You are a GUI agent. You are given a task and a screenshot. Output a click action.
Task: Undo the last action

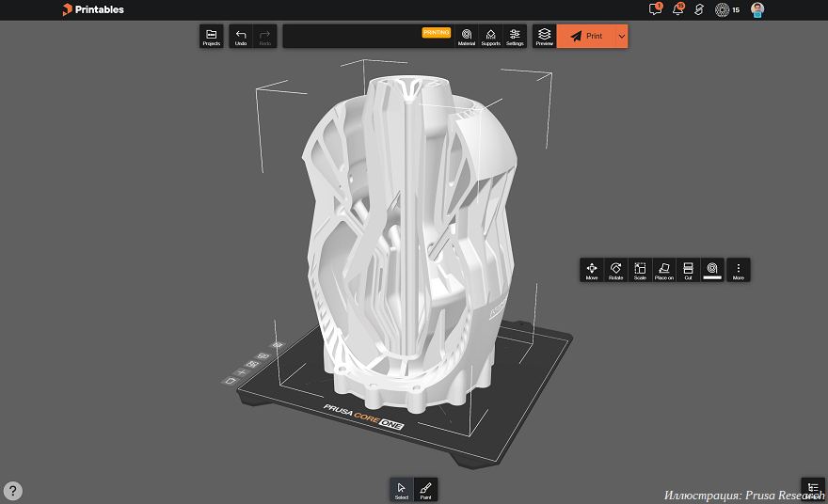point(241,37)
